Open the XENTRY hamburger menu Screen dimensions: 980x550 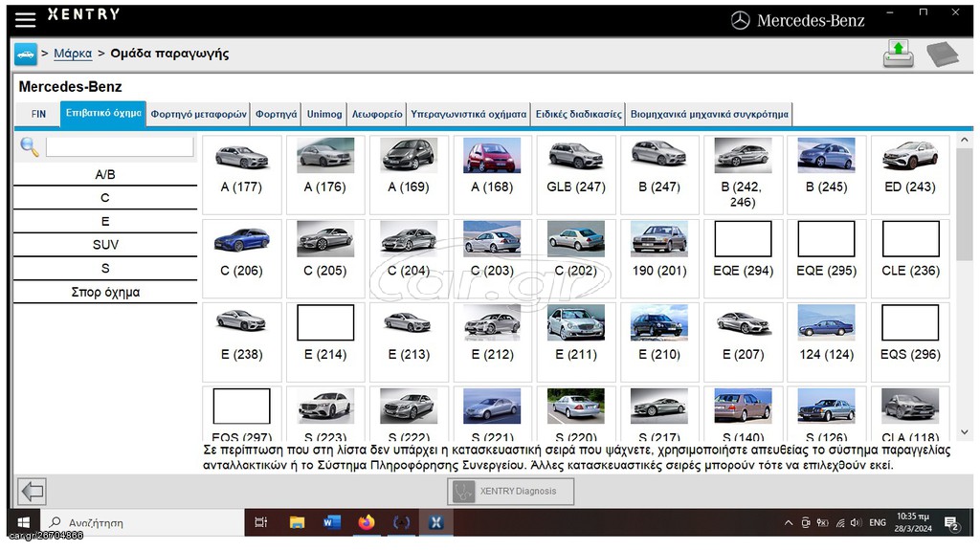tap(25, 19)
